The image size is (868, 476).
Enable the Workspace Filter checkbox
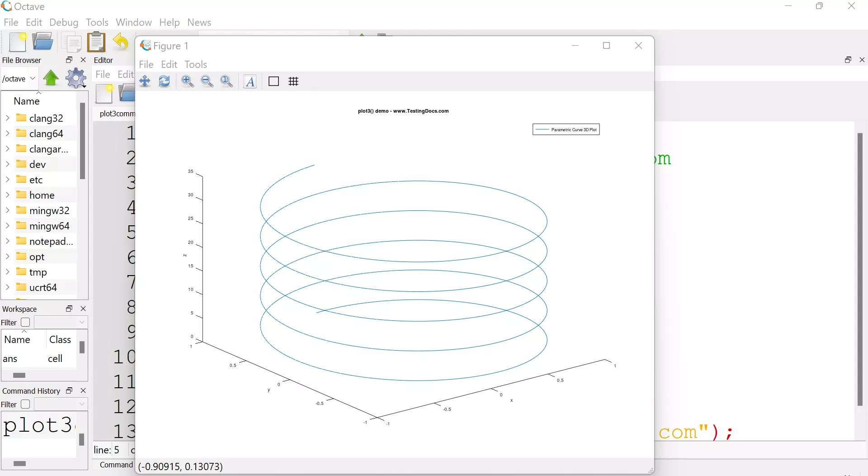pyautogui.click(x=25, y=322)
